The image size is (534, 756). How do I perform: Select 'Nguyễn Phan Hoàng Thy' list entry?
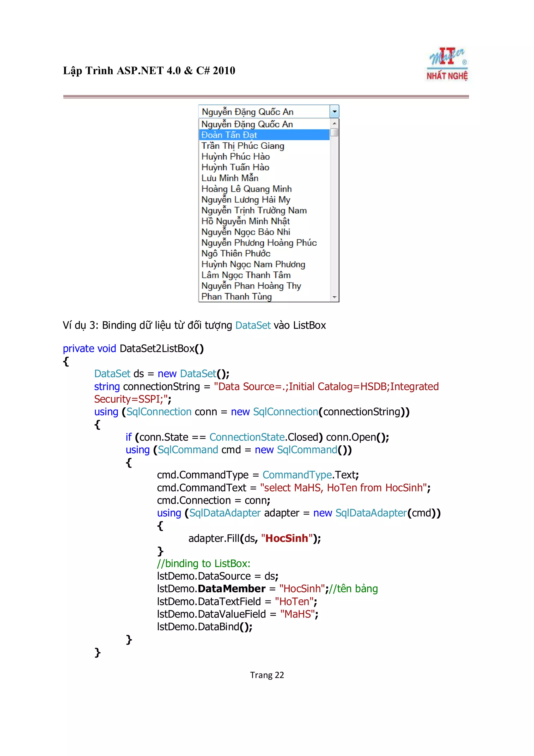click(251, 286)
